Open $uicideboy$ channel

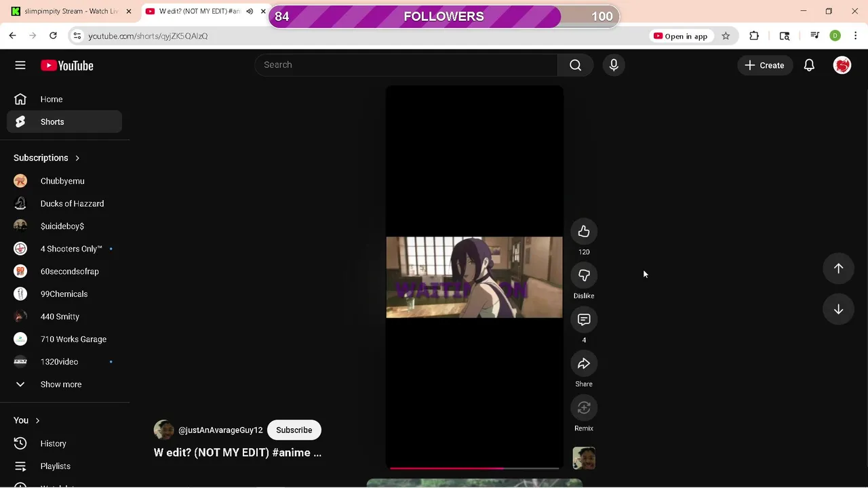pyautogui.click(x=64, y=226)
